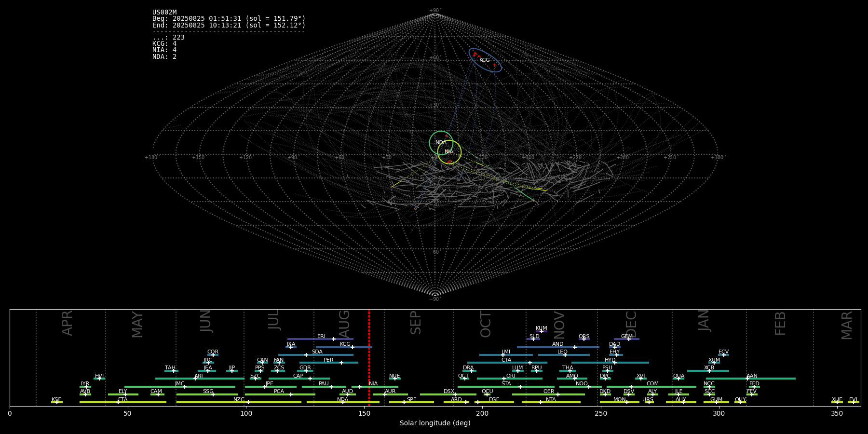Select the AUG month label in timeline
Image resolution: width=868 pixels, height=434 pixels.
point(344,324)
